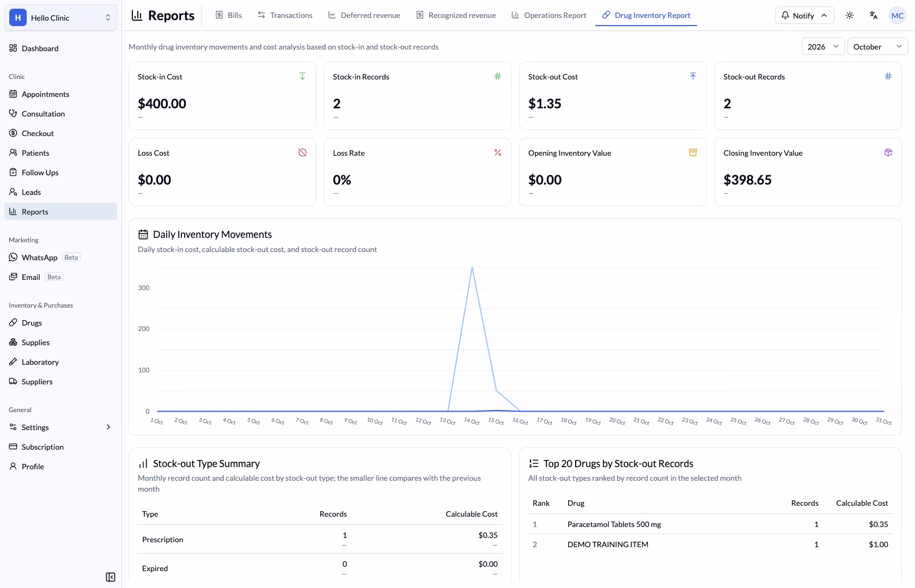Open Profile page
Screen dimensions: 915x588
(60, 467)
